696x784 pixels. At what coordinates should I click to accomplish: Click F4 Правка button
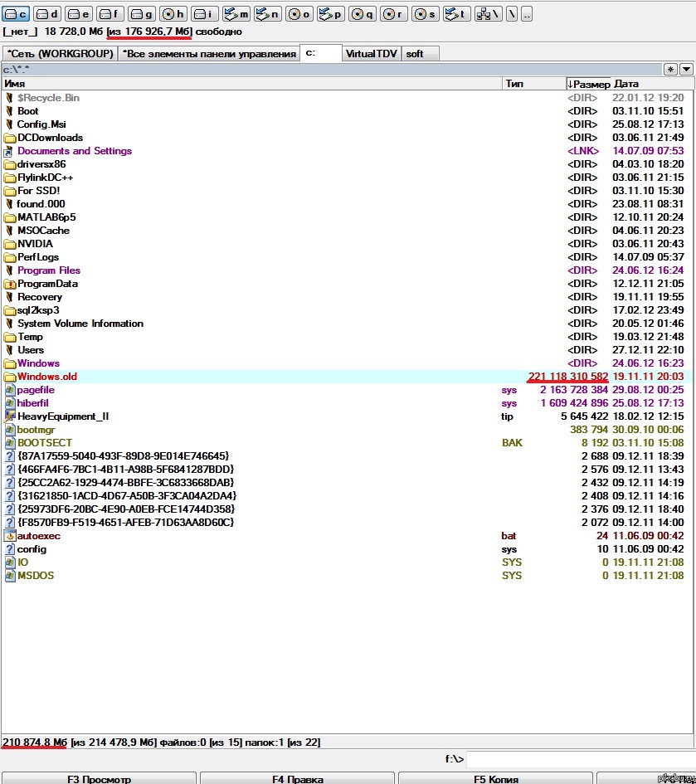coord(296,778)
